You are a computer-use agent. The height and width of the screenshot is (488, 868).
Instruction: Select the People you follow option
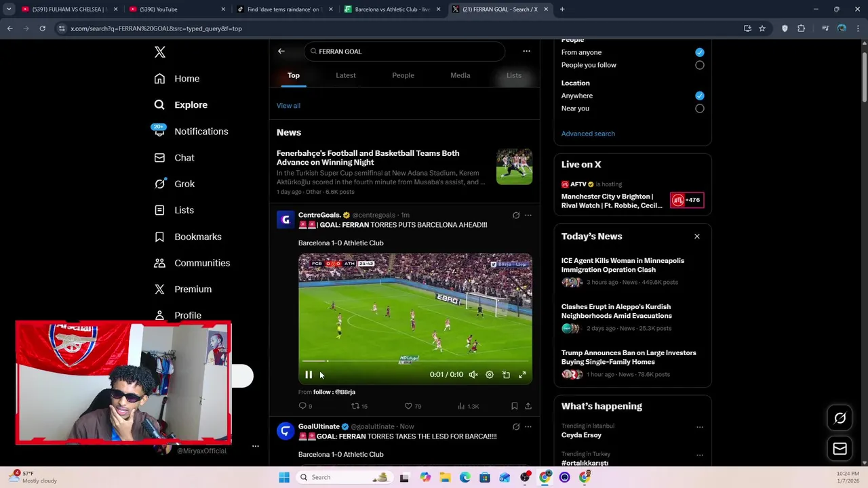(699, 65)
